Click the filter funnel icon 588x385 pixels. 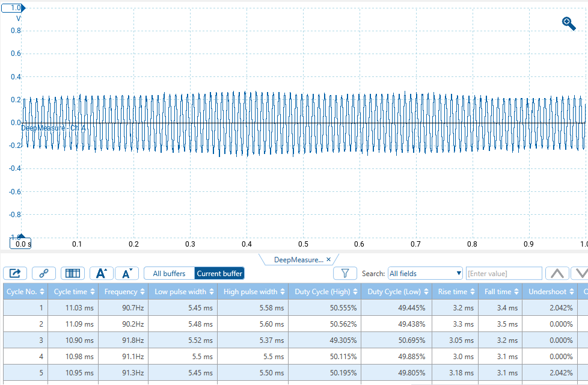pyautogui.click(x=345, y=273)
